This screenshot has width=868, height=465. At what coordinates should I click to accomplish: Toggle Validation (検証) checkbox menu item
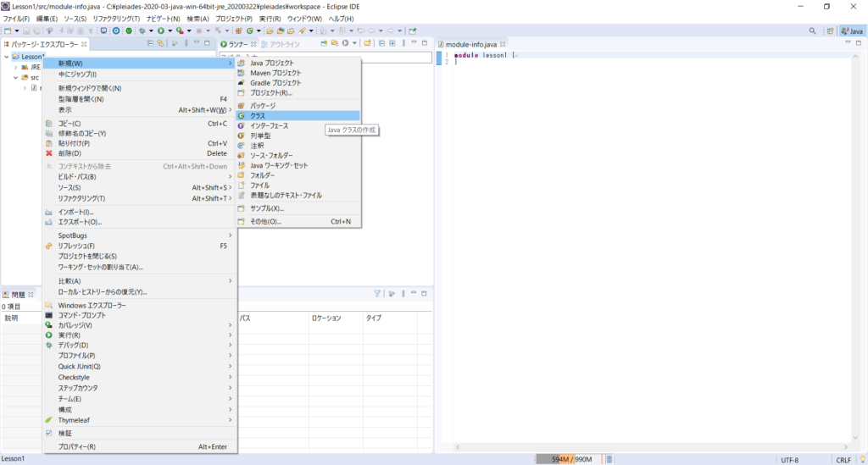pos(140,434)
